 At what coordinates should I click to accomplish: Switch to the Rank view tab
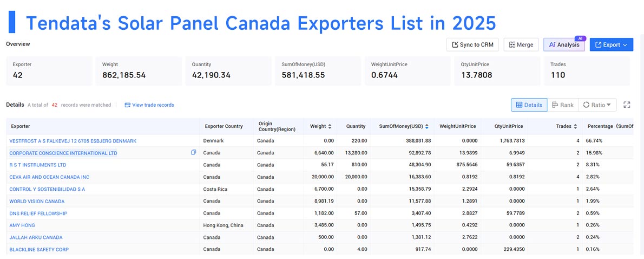click(x=563, y=105)
